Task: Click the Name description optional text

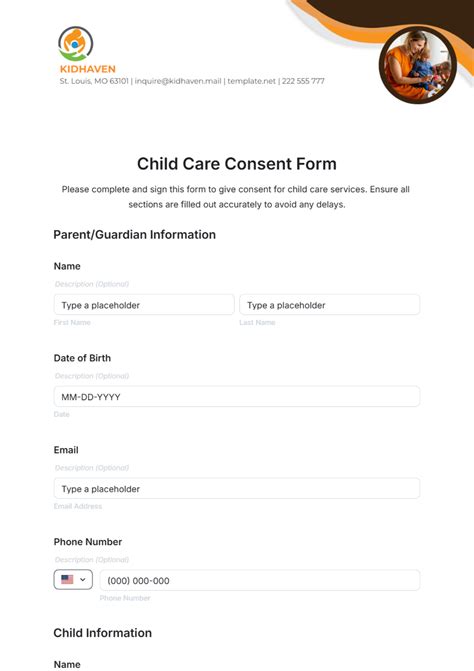Action: 92,284
